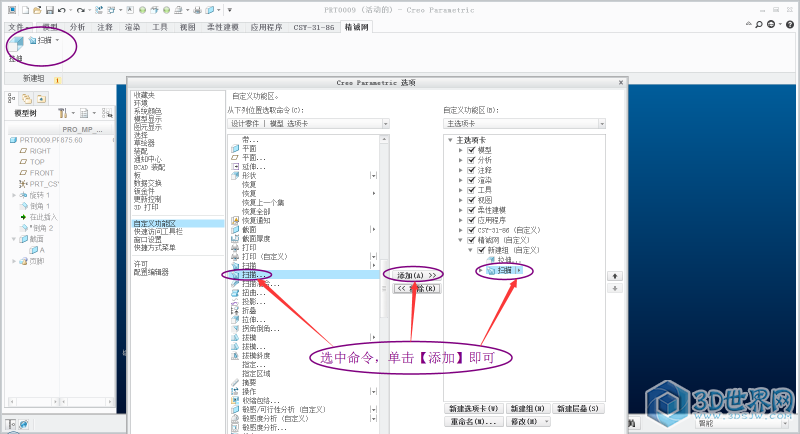Open 快速访问工具栏 options category
This screenshot has width=800, height=434.
(x=158, y=232)
